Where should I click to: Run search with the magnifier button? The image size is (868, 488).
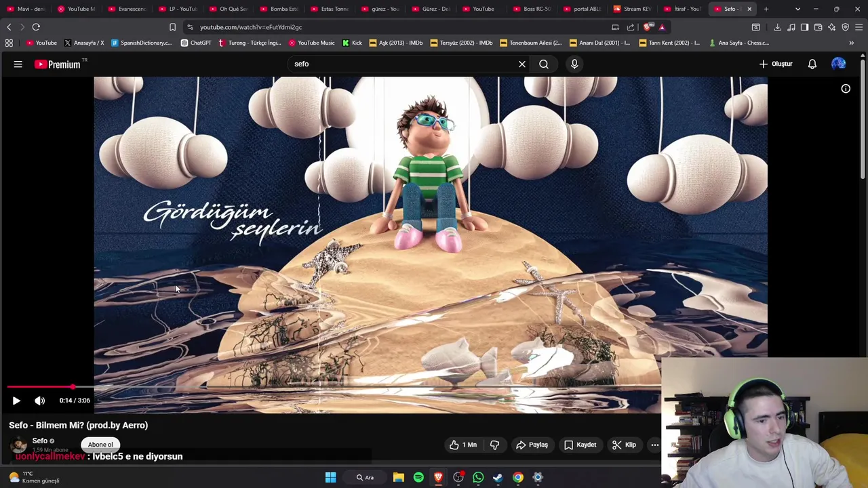tap(544, 64)
